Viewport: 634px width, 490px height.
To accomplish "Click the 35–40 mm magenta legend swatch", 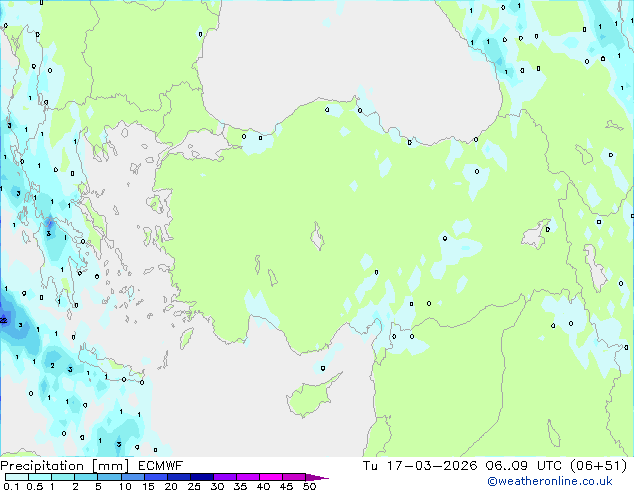I will (x=247, y=477).
